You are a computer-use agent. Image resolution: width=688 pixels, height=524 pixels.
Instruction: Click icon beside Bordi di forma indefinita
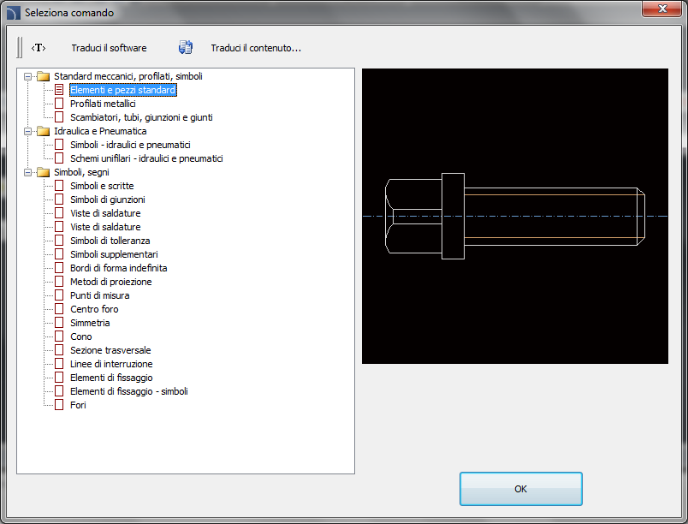coord(59,268)
